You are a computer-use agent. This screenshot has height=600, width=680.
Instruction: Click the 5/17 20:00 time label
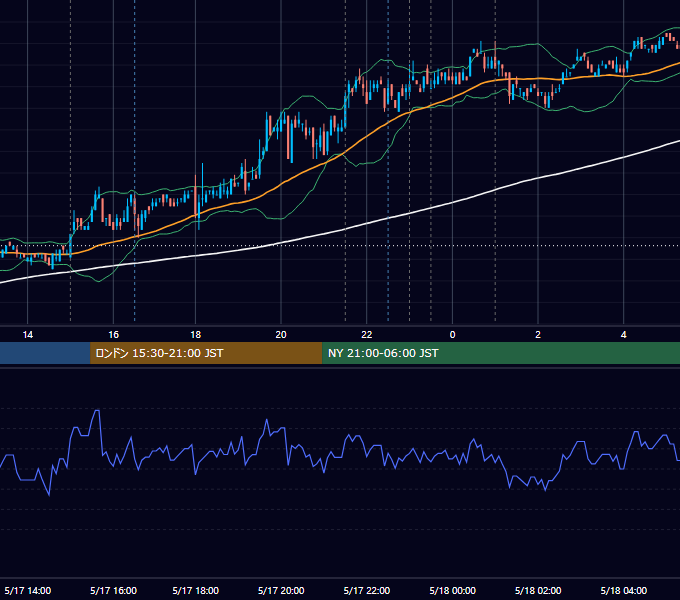click(281, 590)
